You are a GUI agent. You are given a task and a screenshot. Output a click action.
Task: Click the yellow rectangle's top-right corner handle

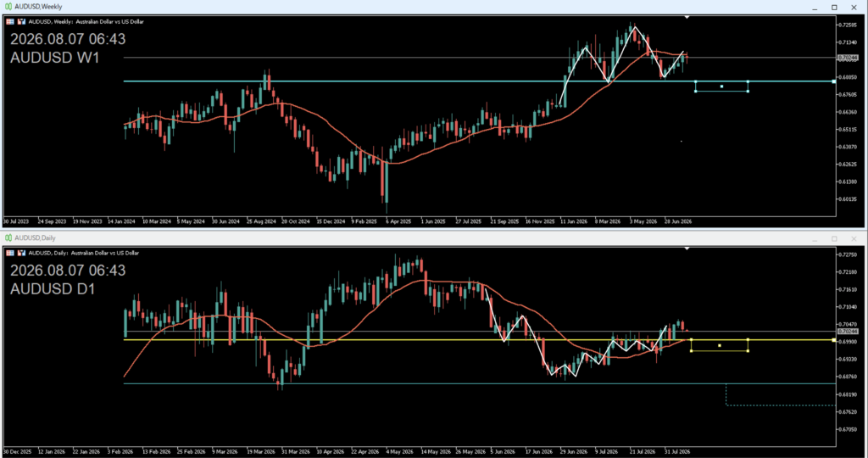tap(748, 340)
